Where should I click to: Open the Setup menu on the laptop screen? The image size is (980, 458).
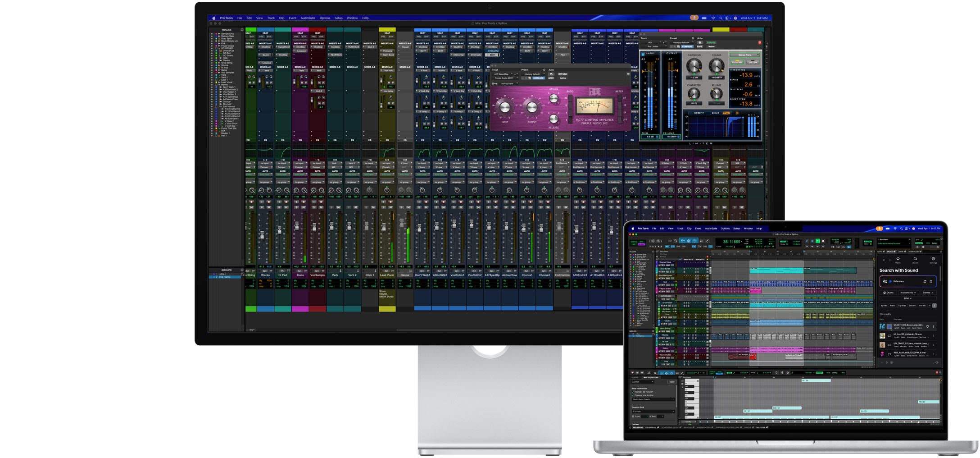coord(736,229)
